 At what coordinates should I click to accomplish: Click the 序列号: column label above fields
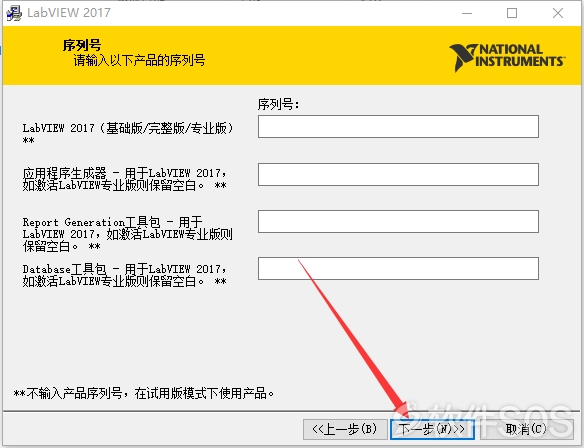point(278,104)
